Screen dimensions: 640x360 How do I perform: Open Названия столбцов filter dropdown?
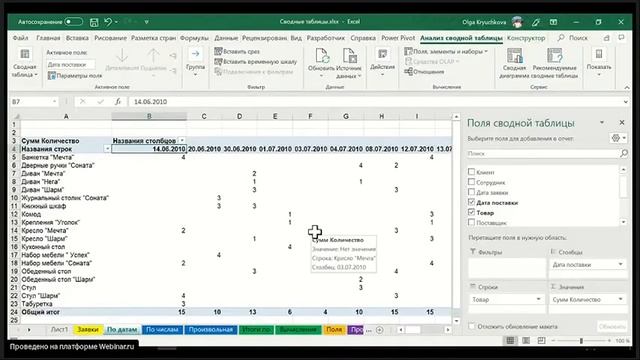coord(182,140)
